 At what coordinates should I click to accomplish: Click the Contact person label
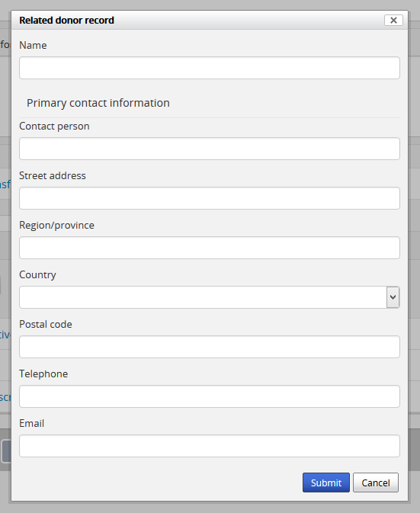pos(54,127)
